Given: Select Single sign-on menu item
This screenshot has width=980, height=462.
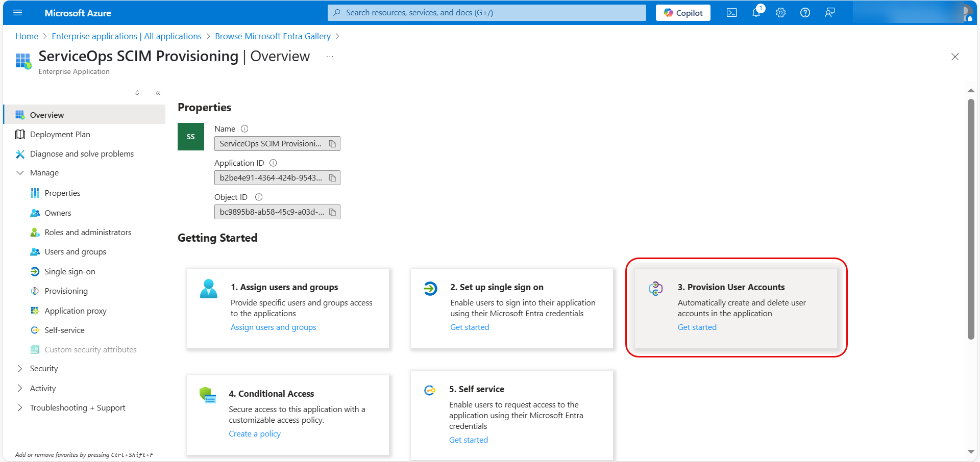Looking at the screenshot, I should click(x=69, y=272).
